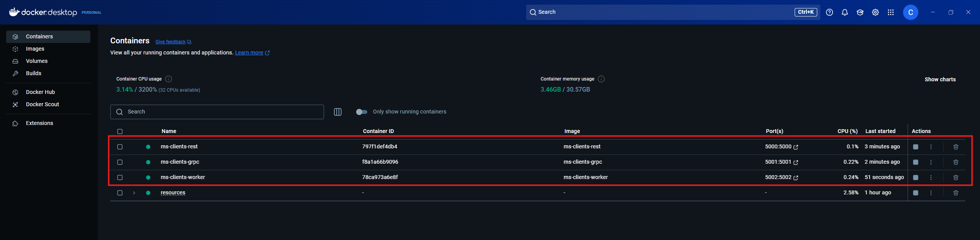The height and width of the screenshot is (240, 980).
Task: Tick the ms-clients-grpc checkbox
Action: point(120,162)
